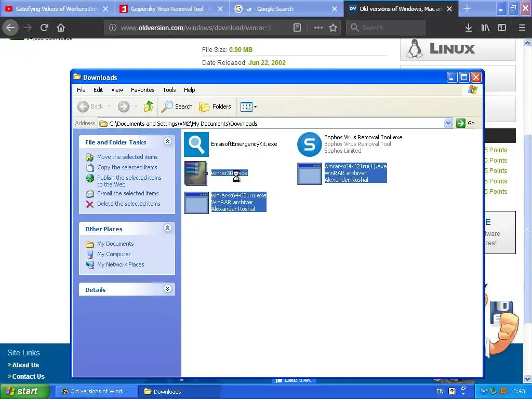Viewport: 532px width, 399px height.
Task: Click Explorer Forward arrow button
Action: [x=124, y=107]
